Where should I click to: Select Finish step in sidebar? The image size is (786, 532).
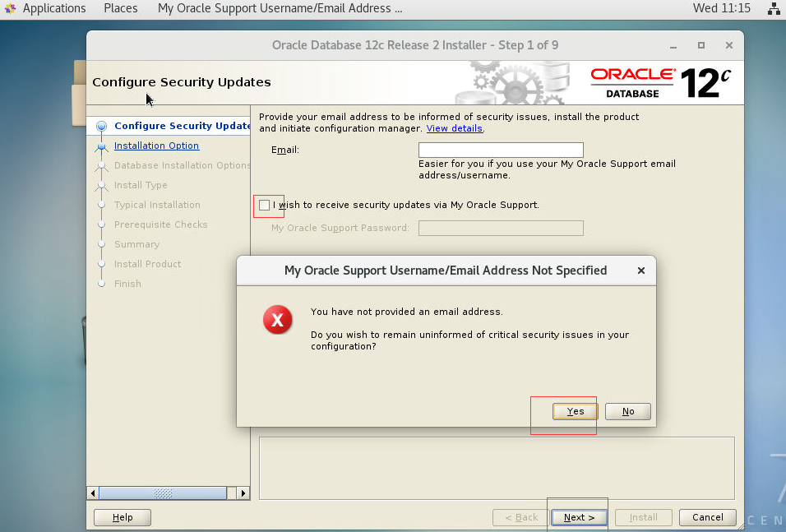(x=127, y=284)
